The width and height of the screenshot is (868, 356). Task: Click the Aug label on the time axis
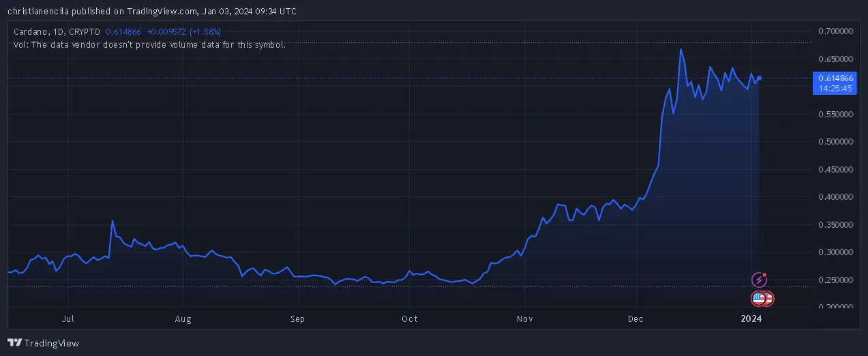[183, 318]
